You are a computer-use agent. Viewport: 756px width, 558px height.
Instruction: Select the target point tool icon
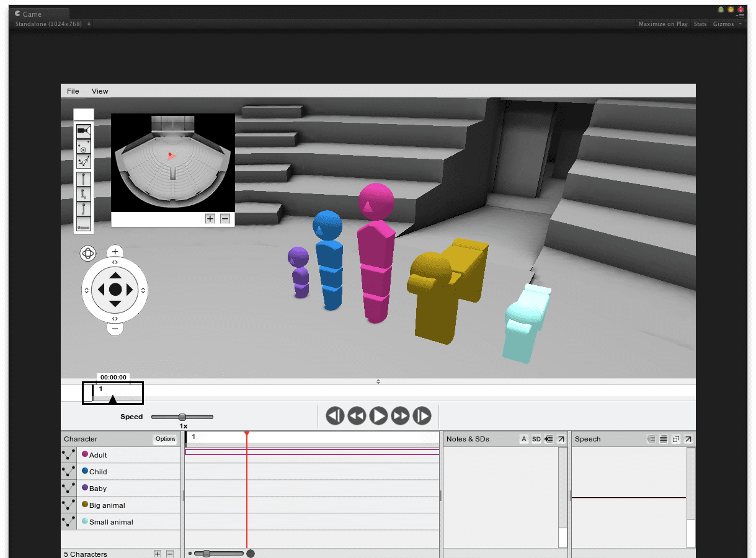pyautogui.click(x=84, y=147)
